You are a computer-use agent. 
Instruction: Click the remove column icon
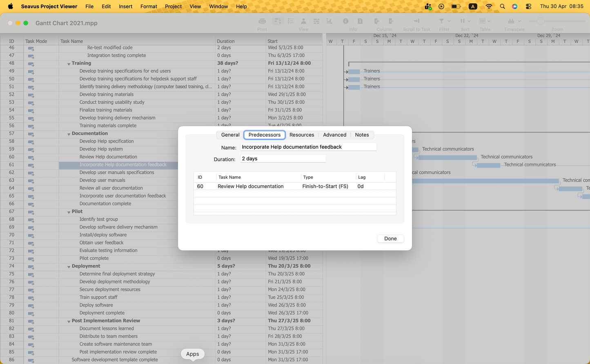click(x=391, y=21)
